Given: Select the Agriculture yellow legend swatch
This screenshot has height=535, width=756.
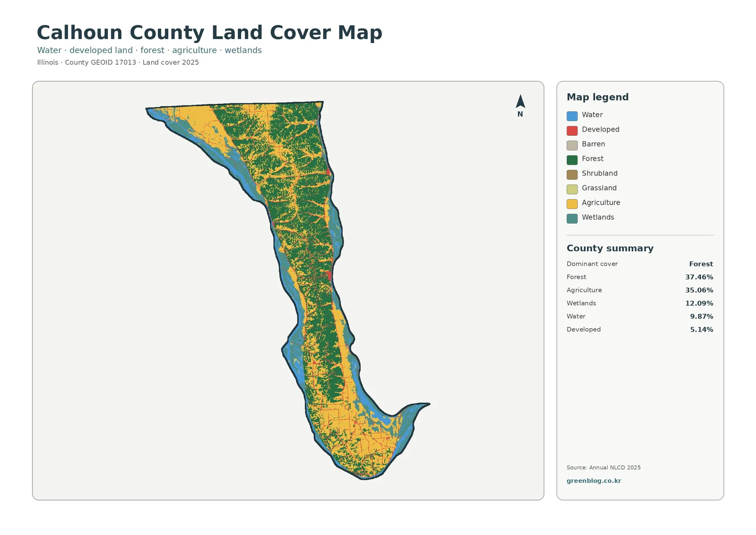Looking at the screenshot, I should coord(572,204).
